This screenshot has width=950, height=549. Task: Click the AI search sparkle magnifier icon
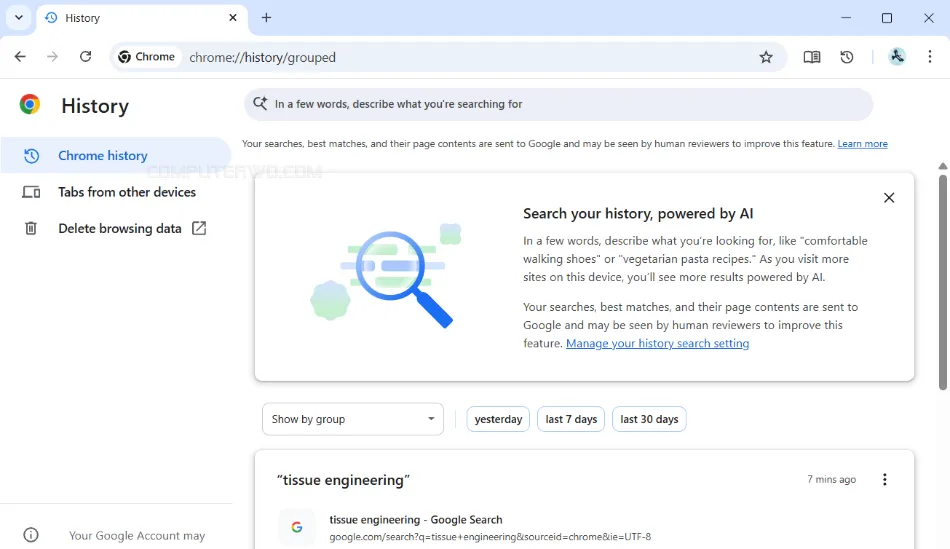pos(261,104)
